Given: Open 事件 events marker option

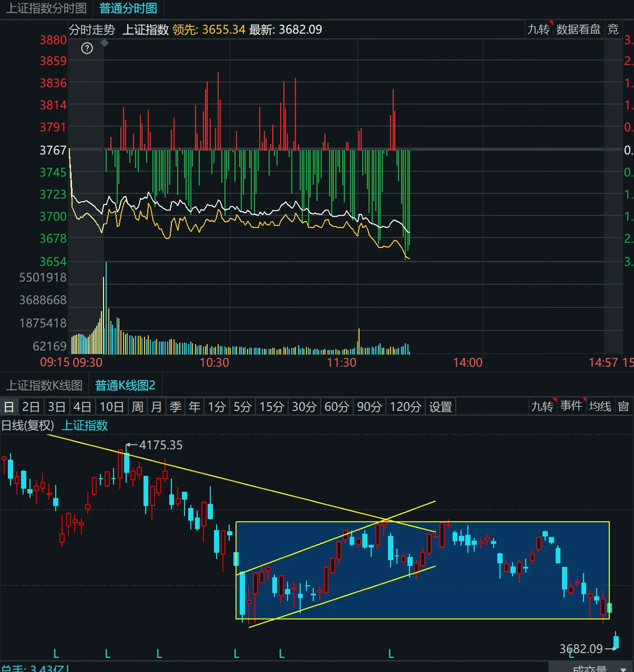Looking at the screenshot, I should tap(571, 406).
